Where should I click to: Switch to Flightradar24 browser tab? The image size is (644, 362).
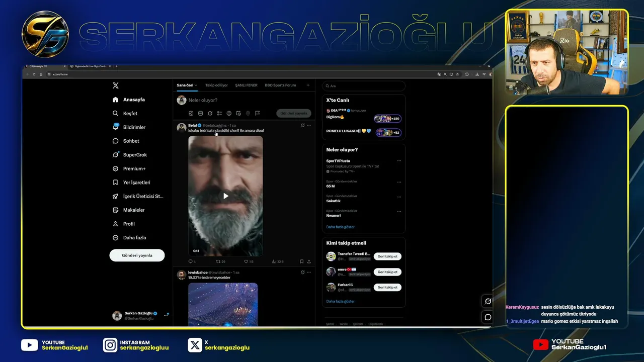[x=90, y=66]
